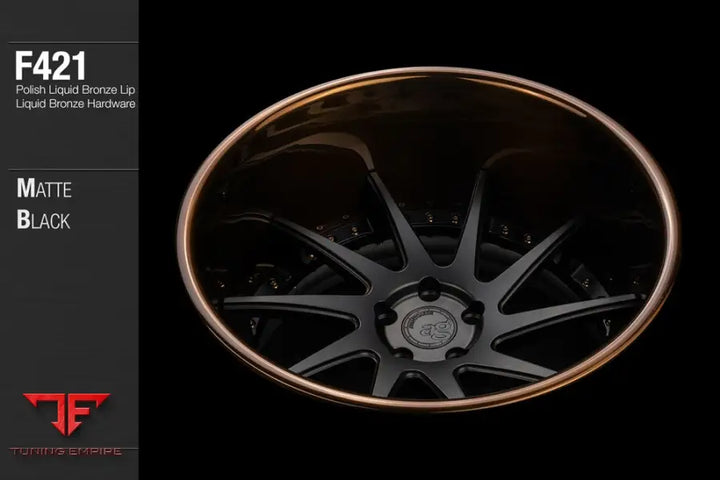Click the TUNING EMPIRE wordmark
Viewport: 720px width, 480px height.
pyautogui.click(x=66, y=451)
